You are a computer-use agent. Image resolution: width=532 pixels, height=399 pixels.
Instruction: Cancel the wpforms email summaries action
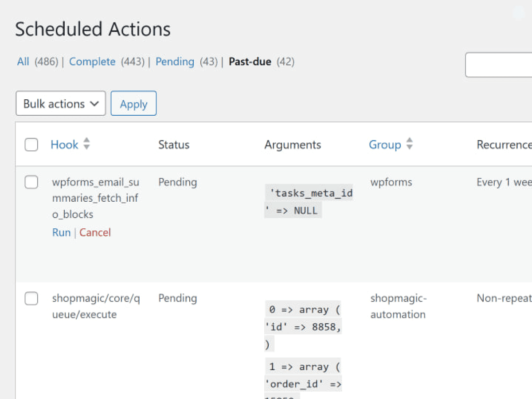(95, 232)
